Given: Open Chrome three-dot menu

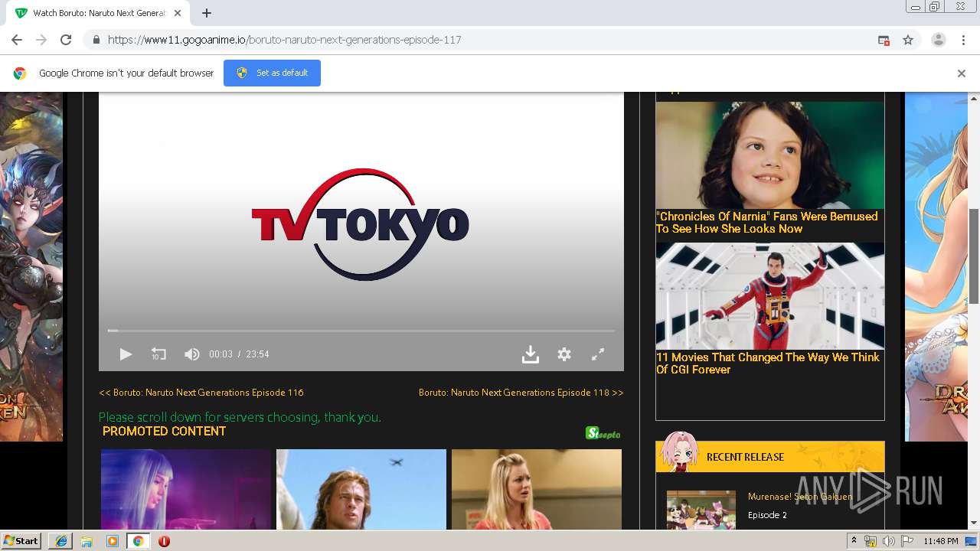Looking at the screenshot, I should pyautogui.click(x=963, y=40).
